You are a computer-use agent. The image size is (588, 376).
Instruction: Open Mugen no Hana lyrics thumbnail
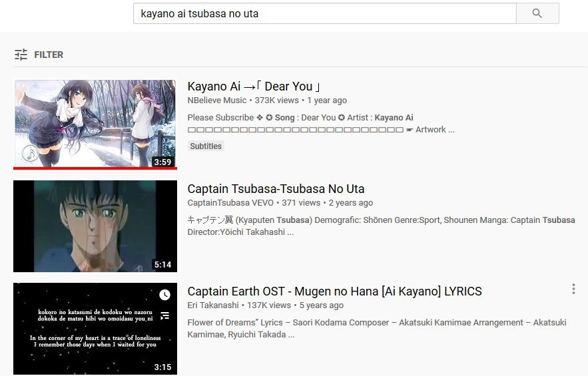(95, 328)
